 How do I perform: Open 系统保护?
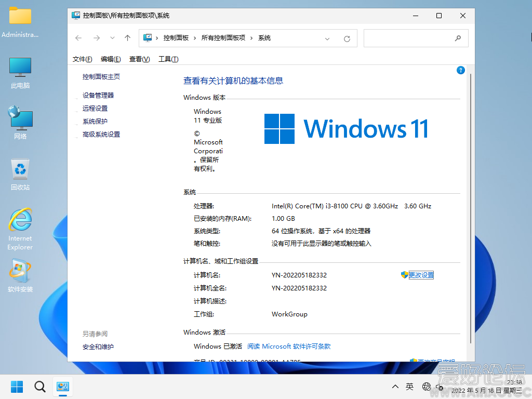[95, 121]
